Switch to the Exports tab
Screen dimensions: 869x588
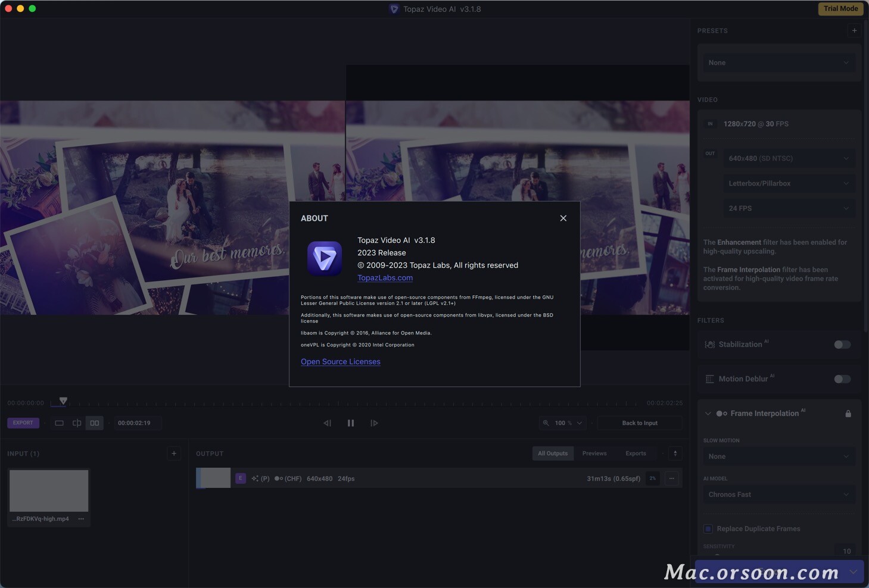(x=636, y=453)
